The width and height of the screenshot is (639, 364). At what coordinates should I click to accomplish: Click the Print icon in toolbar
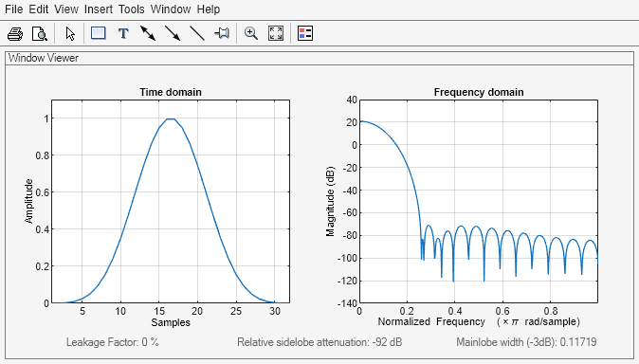[15, 33]
